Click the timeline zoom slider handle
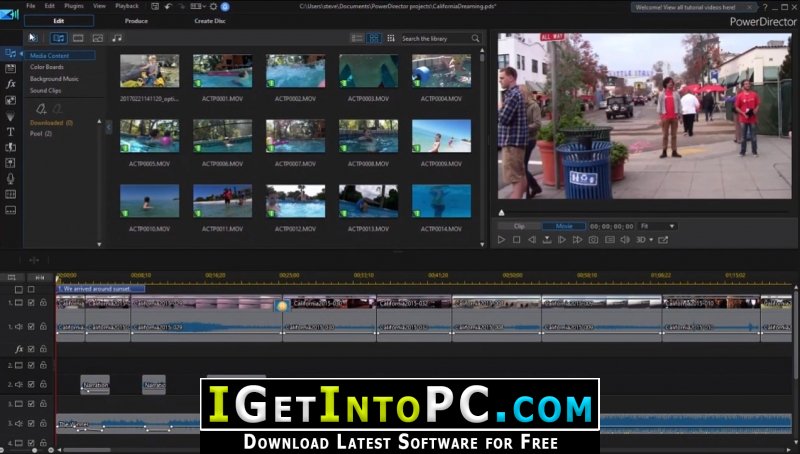This screenshot has width=800, height=454. click(x=34, y=450)
